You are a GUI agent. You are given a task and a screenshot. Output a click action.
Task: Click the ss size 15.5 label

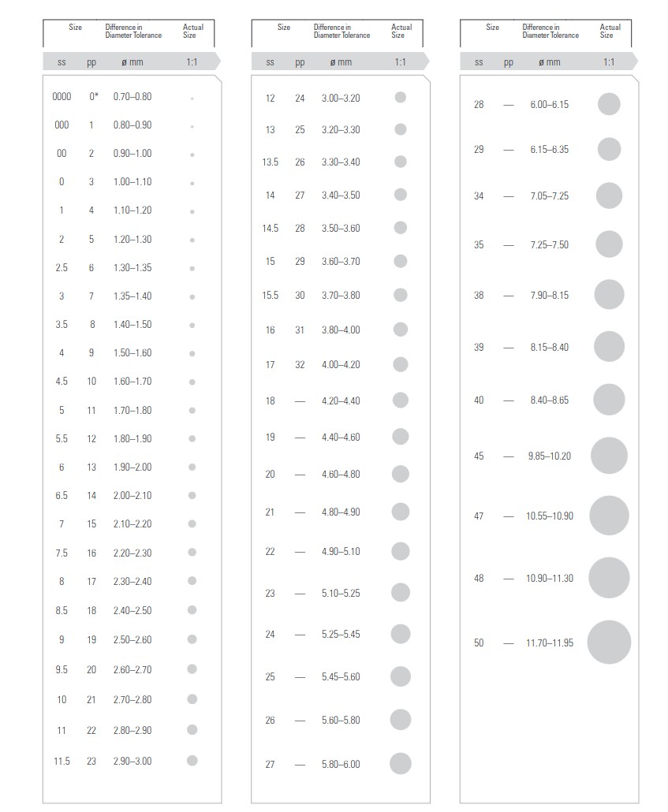pos(271,295)
